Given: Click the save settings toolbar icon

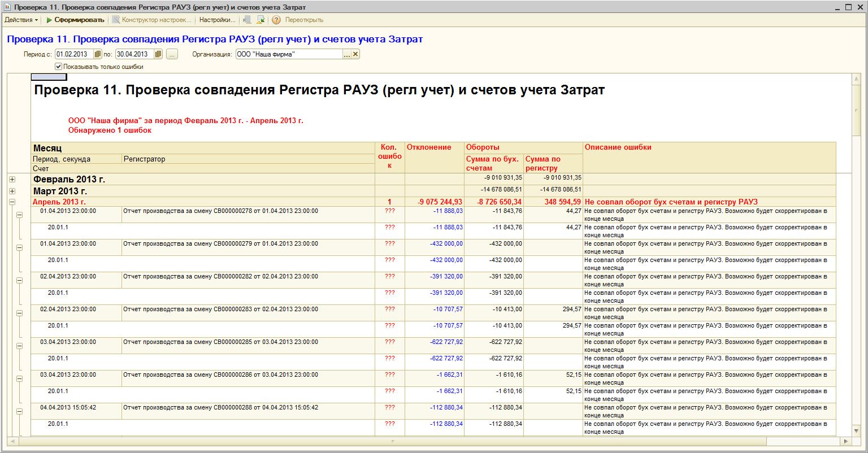Looking at the screenshot, I should [x=247, y=20].
